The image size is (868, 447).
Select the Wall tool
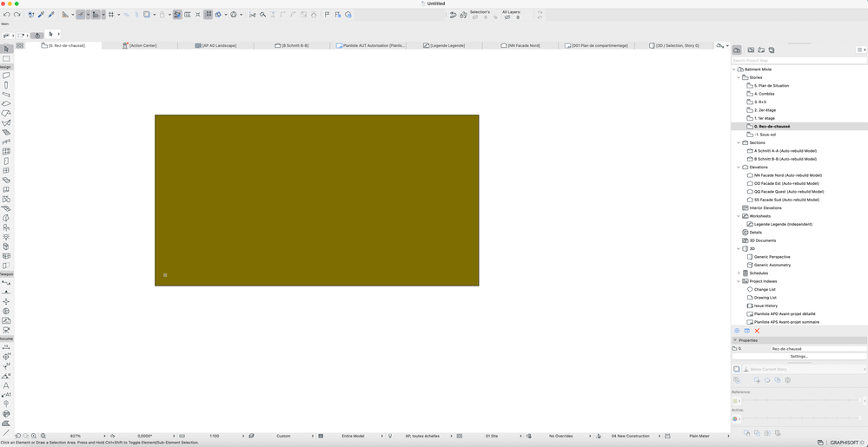point(6,76)
